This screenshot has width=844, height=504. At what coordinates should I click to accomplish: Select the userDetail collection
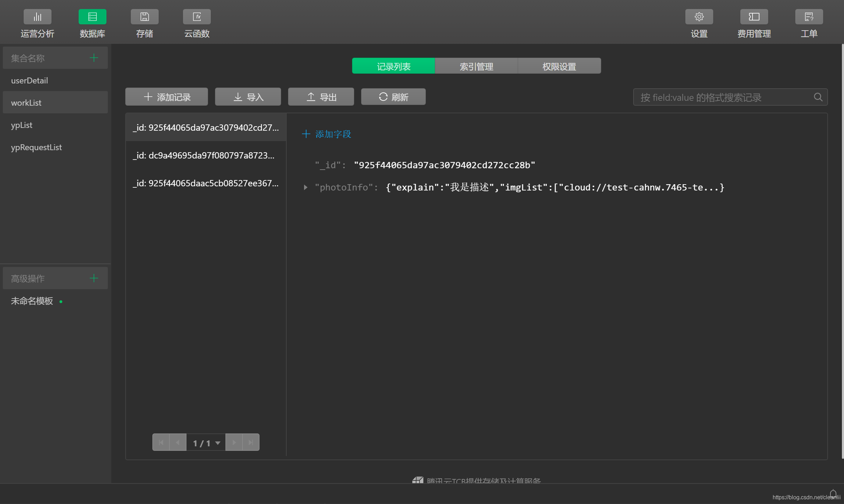pos(55,80)
